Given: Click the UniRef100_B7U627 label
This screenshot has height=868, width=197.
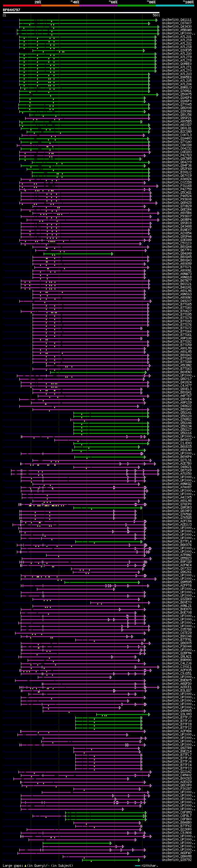Looking at the screenshot, I should [177, 311].
